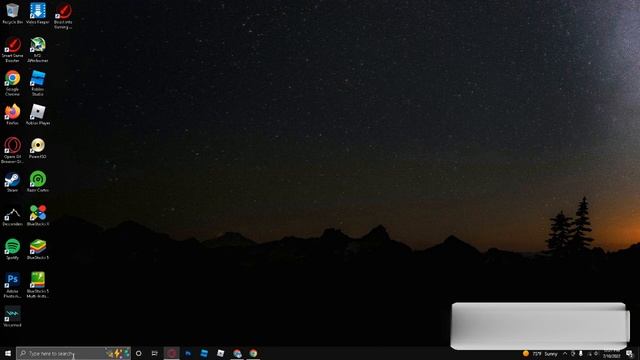Screen dimensions: 640x360
Task: Open the Sunny weather widget on the taskbar
Action: 540,353
